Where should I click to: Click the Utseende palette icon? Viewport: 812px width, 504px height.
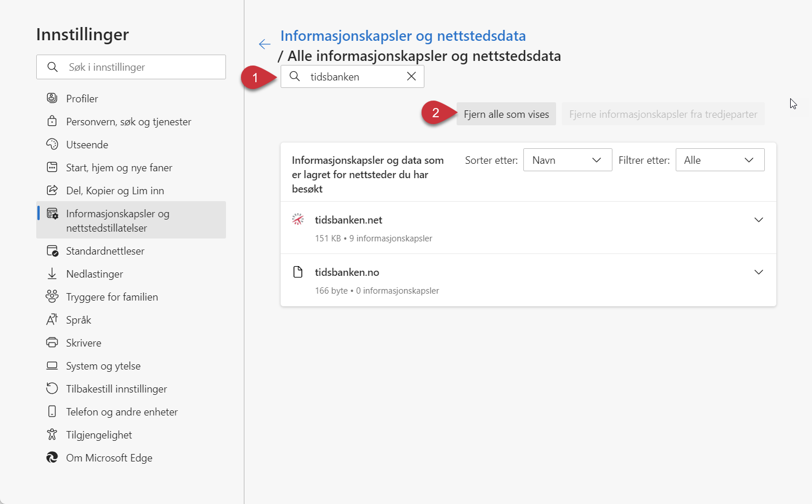click(52, 144)
